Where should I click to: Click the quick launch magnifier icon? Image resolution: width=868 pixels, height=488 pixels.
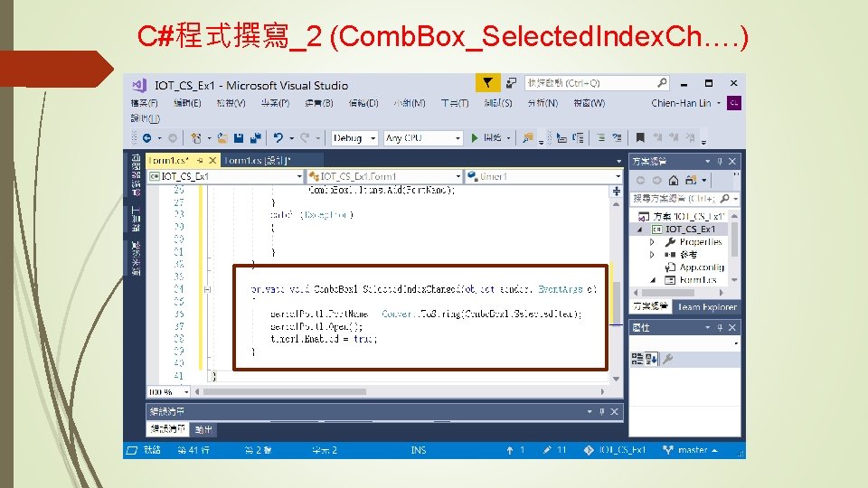pyautogui.click(x=662, y=83)
